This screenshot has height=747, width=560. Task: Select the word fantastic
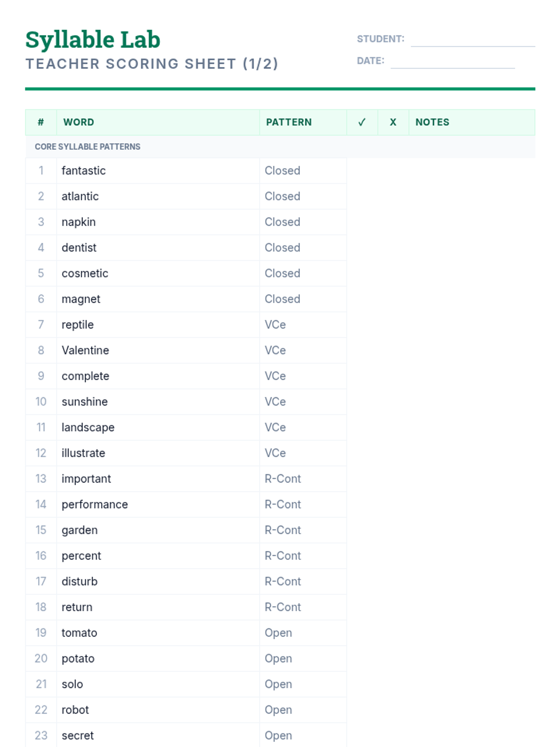click(x=84, y=171)
